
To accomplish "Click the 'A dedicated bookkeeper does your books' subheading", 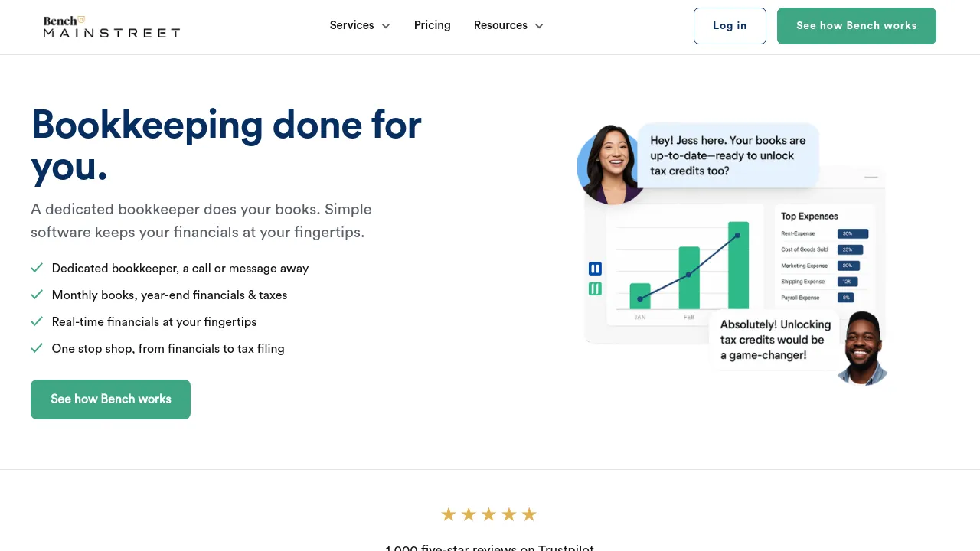I will pyautogui.click(x=201, y=220).
